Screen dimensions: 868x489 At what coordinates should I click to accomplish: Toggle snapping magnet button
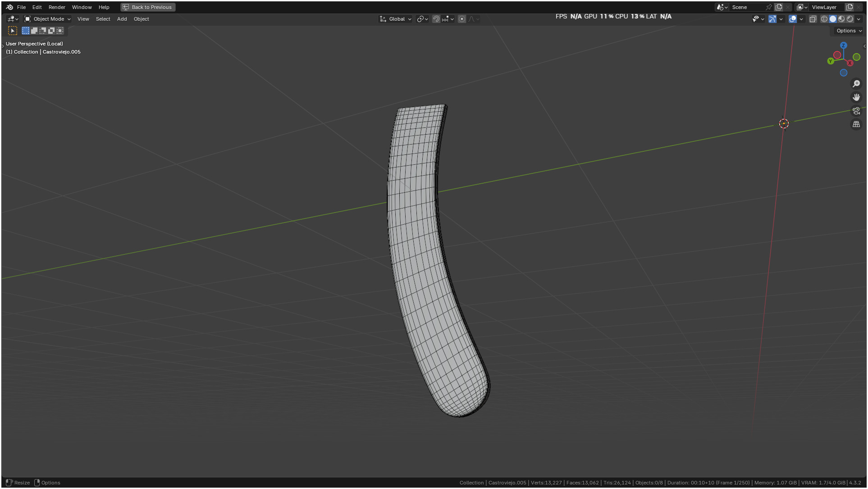(436, 19)
